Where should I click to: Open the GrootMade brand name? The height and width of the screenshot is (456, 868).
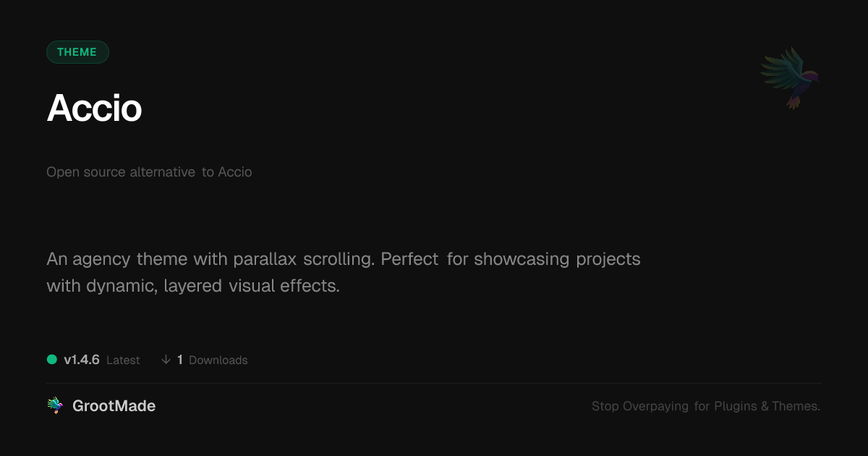(114, 406)
